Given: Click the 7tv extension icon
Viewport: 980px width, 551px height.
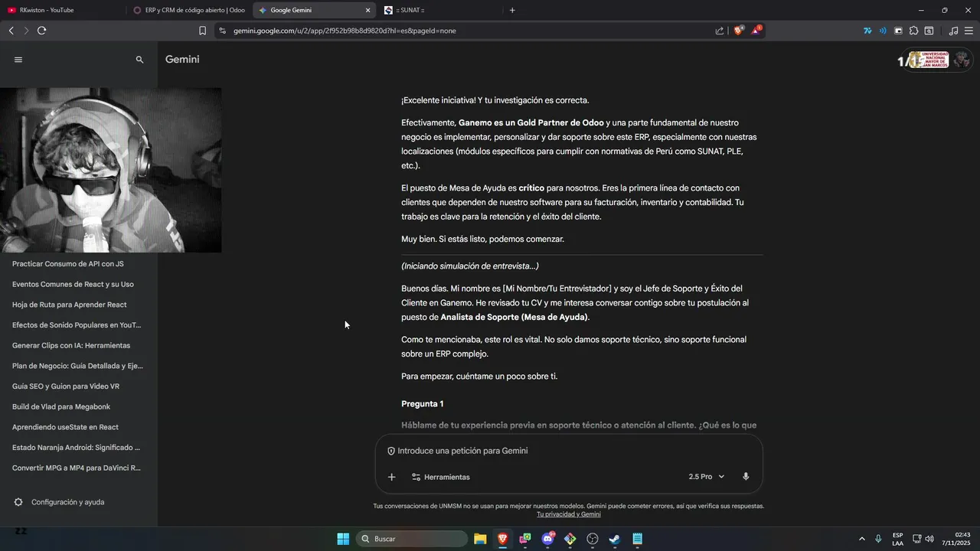Looking at the screenshot, I should (x=867, y=31).
